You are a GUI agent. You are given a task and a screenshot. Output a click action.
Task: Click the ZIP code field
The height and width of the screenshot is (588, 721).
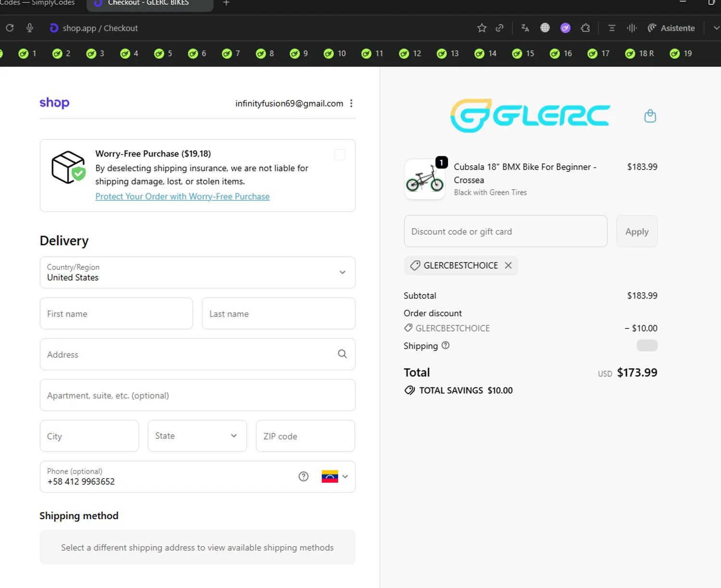pos(305,436)
